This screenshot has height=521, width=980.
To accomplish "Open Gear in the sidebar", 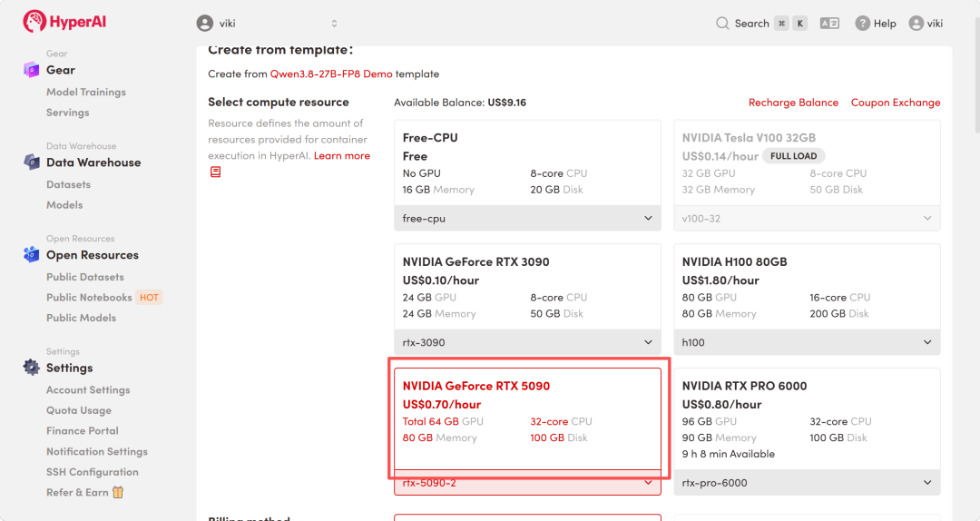I will point(61,70).
